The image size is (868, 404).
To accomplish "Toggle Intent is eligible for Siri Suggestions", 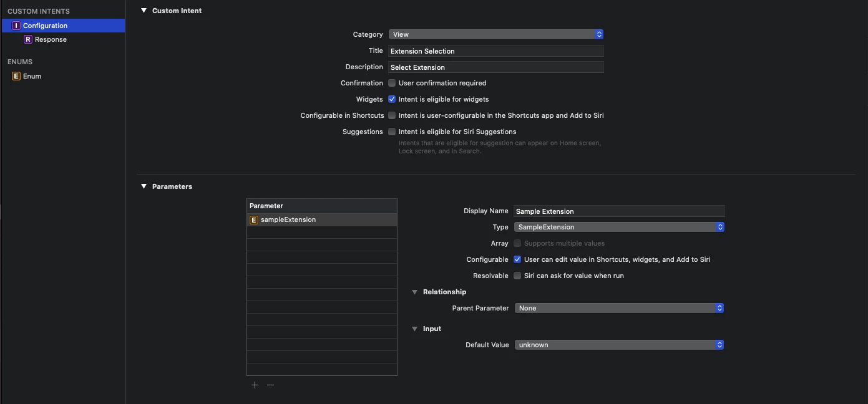I will point(392,132).
